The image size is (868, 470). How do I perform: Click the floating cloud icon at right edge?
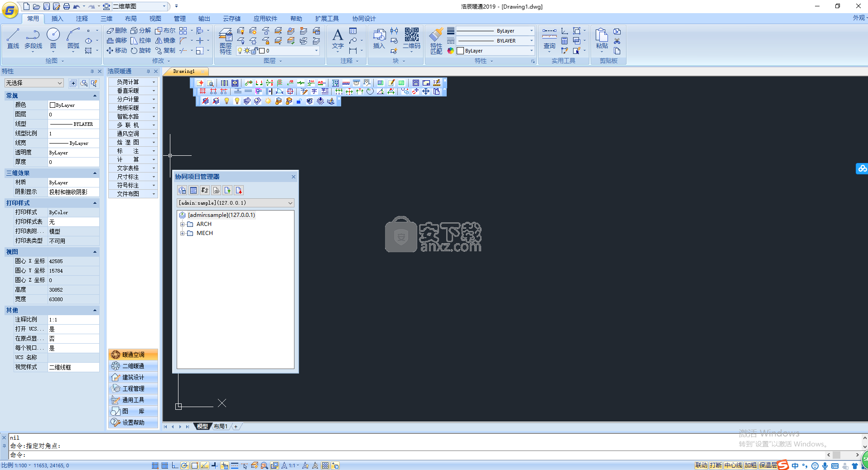862,168
